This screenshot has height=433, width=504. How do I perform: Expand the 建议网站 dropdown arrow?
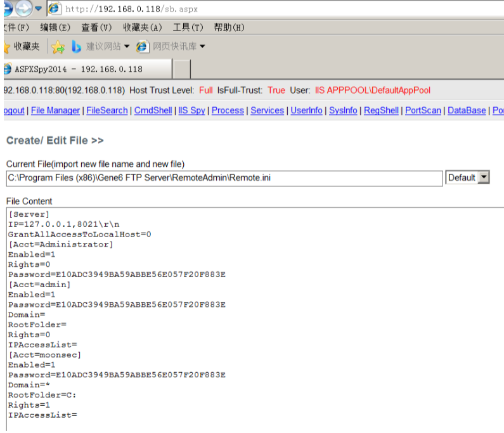coord(127,47)
